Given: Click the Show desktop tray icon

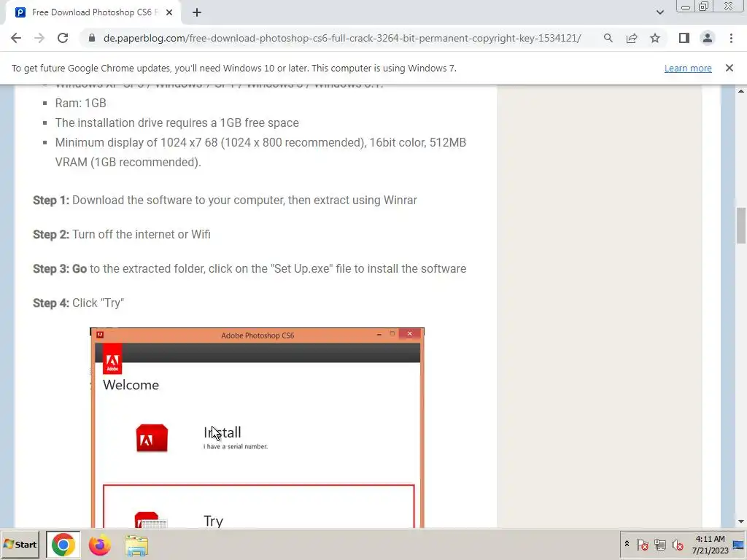Looking at the screenshot, I should coord(739,545).
